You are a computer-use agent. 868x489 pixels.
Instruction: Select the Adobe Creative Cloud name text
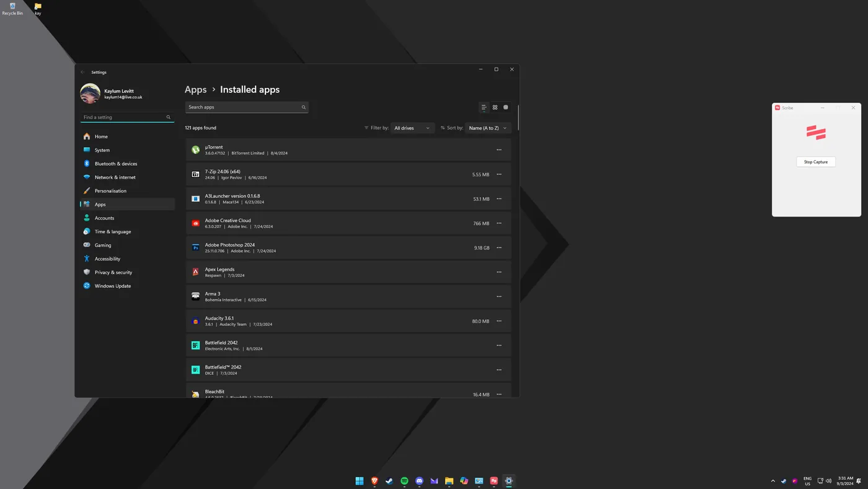pos(228,220)
